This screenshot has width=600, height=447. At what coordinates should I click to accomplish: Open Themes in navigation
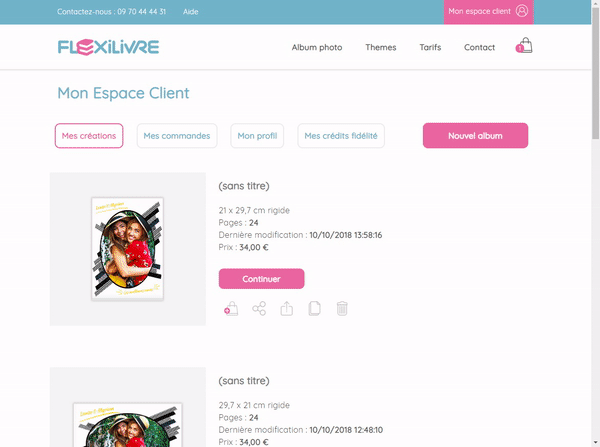(x=381, y=47)
